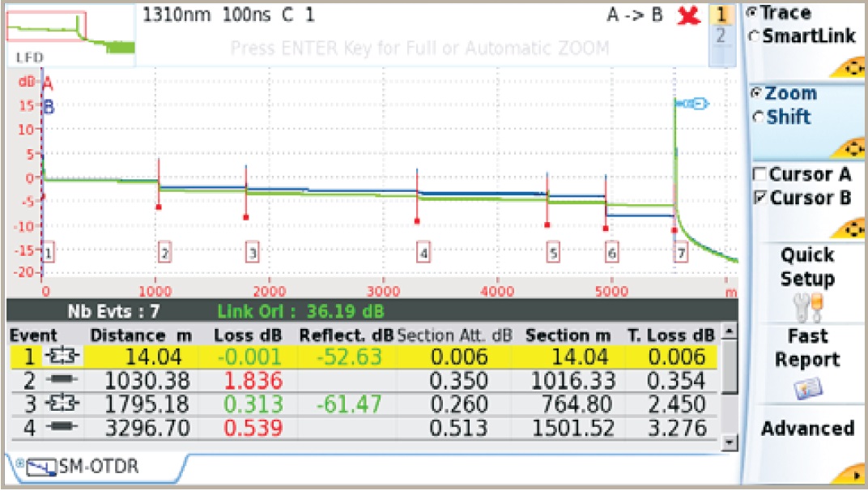The image size is (868, 491).
Task: Click the trace overview thumbnail
Action: (x=70, y=32)
